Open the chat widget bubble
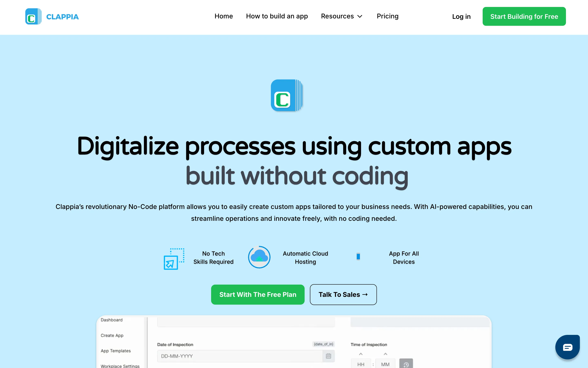 coord(568,347)
